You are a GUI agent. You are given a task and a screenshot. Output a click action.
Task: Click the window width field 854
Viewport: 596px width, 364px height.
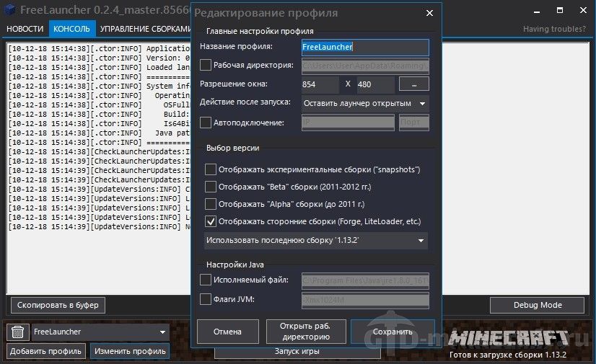point(320,84)
